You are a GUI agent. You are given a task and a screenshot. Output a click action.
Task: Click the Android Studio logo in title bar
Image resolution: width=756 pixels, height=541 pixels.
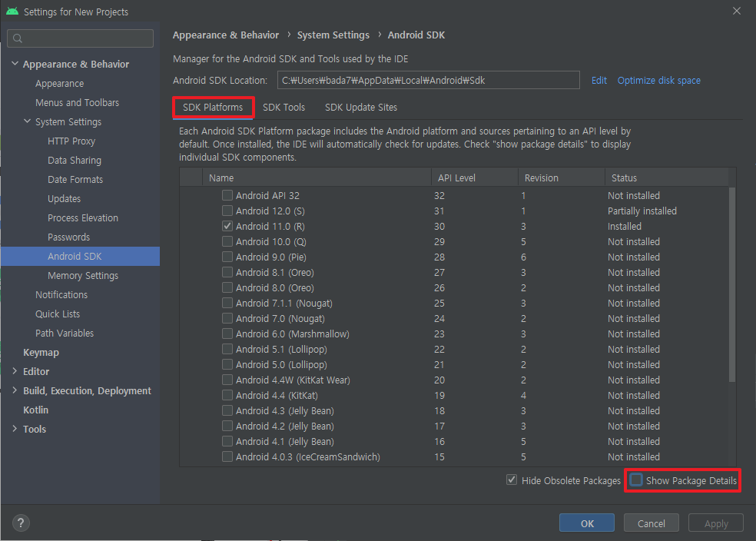click(12, 11)
